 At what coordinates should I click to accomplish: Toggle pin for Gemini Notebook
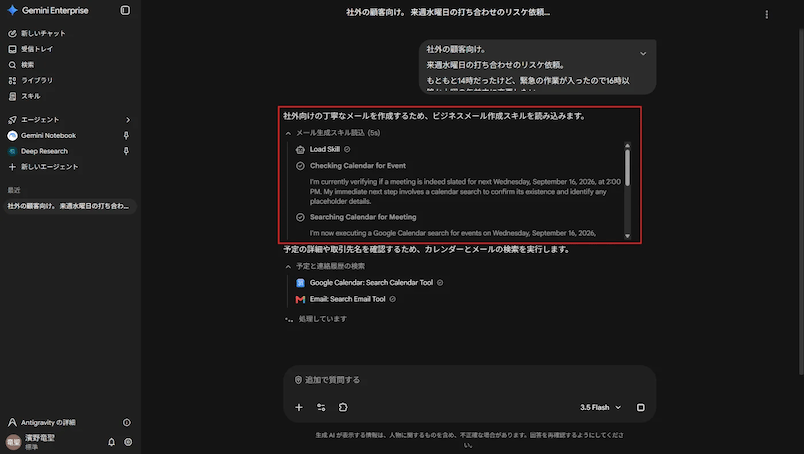tap(126, 135)
